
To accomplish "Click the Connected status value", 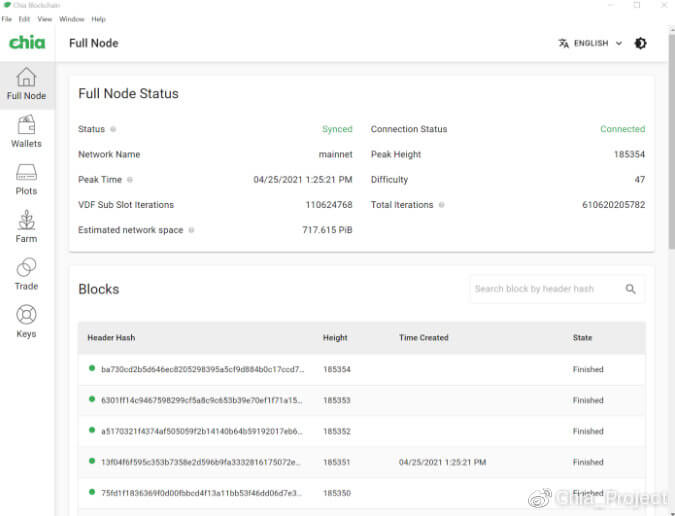I will click(x=622, y=129).
